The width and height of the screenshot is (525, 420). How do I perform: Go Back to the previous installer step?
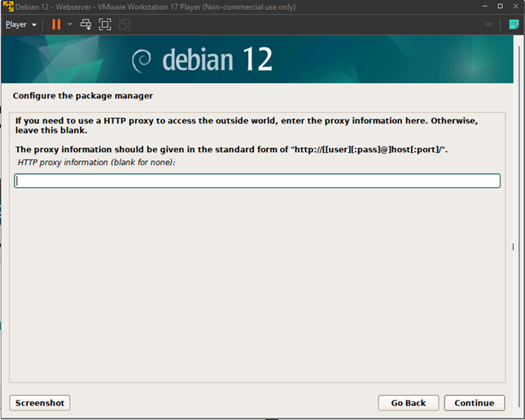(408, 403)
